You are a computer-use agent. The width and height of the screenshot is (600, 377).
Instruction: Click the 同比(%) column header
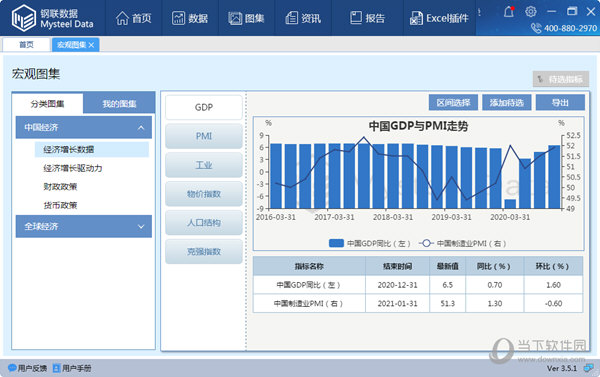[494, 266]
